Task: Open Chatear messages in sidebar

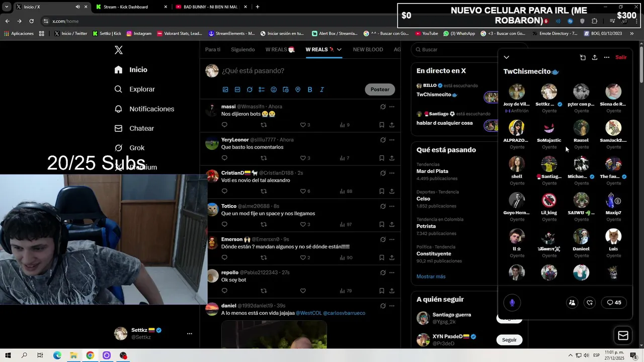Action: (x=134, y=128)
